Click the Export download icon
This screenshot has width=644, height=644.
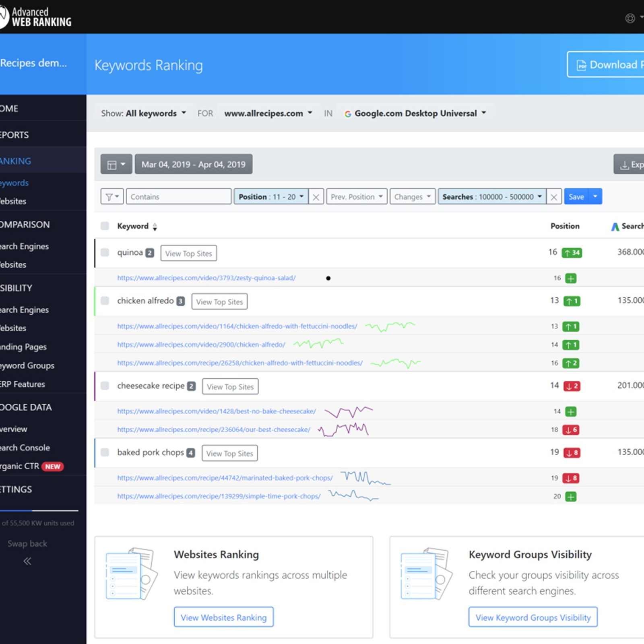[x=624, y=164]
